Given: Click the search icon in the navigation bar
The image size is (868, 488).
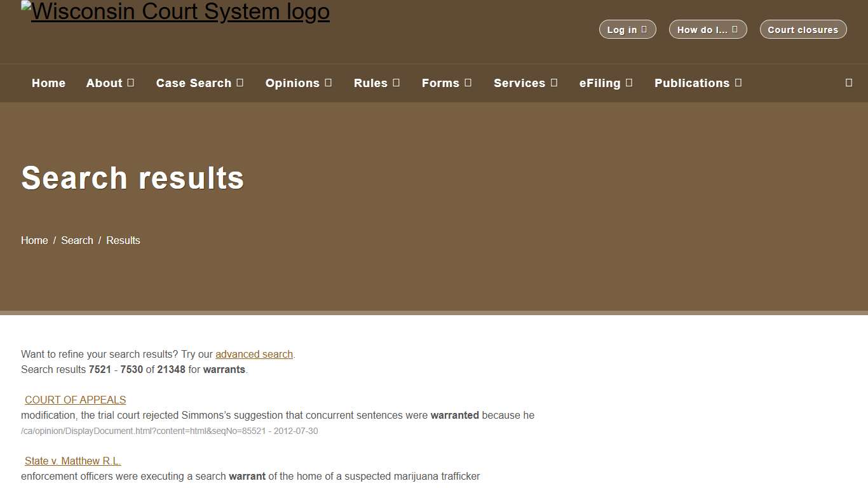Looking at the screenshot, I should 848,83.
